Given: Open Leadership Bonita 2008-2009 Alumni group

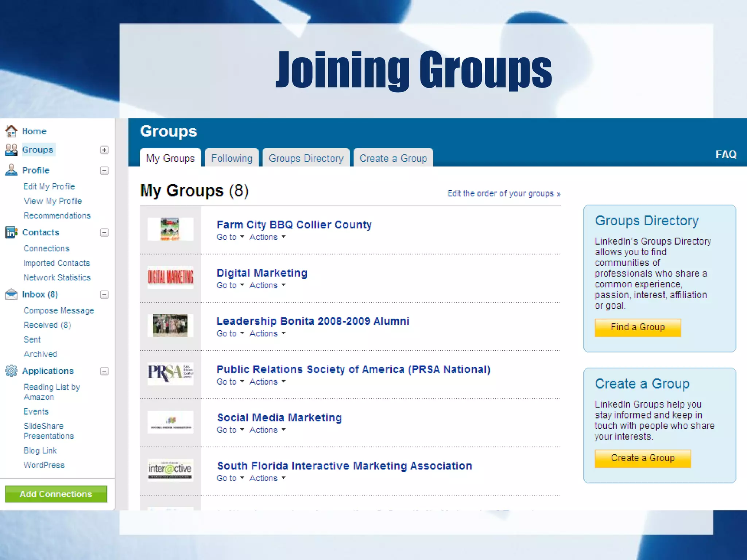Looking at the screenshot, I should (x=313, y=321).
